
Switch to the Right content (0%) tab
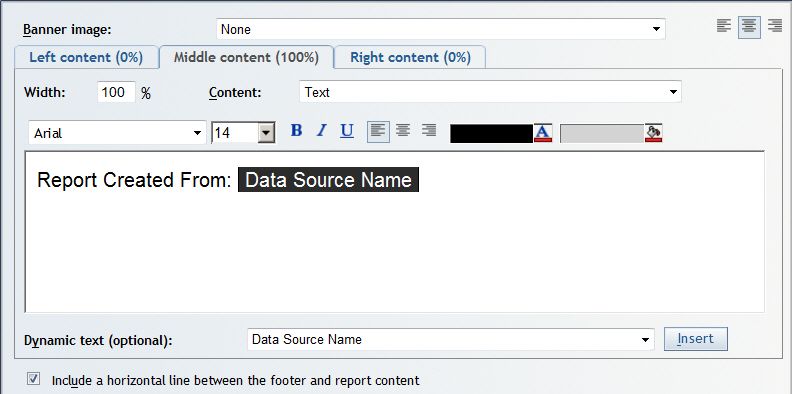click(410, 57)
